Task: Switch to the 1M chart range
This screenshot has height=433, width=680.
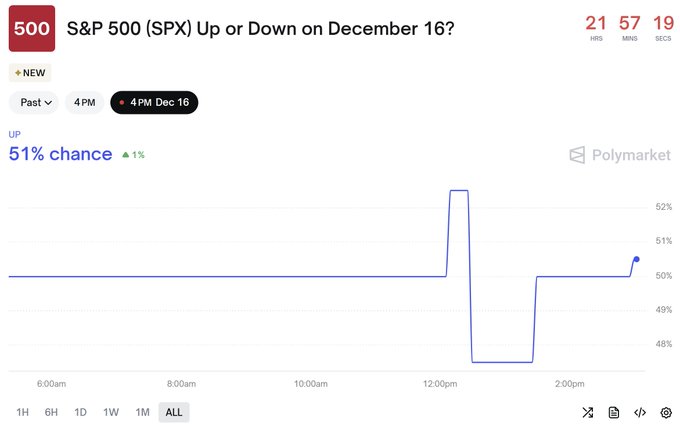Action: (x=142, y=412)
